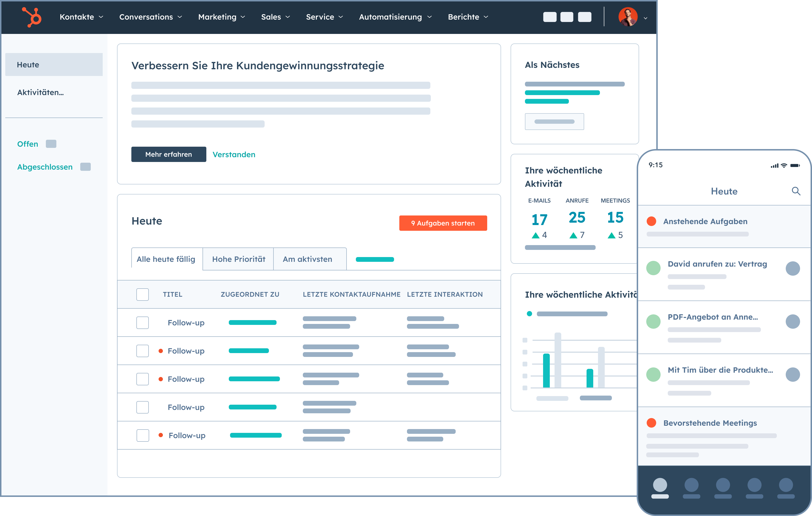812x516 pixels.
Task: Open the Kontakte dropdown
Action: coord(81,17)
